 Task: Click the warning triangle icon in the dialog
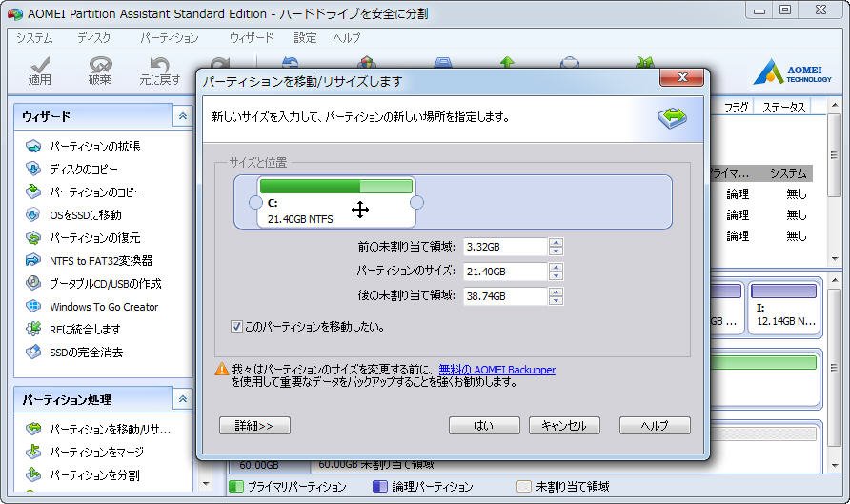222,369
